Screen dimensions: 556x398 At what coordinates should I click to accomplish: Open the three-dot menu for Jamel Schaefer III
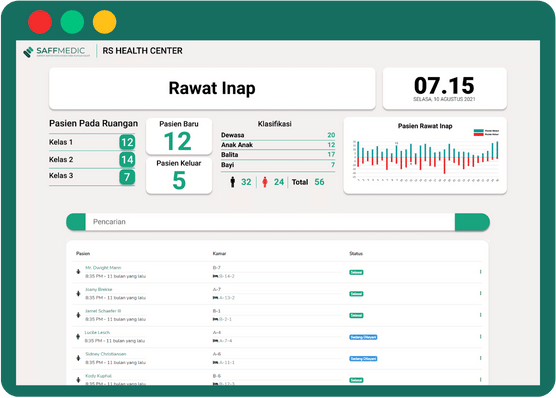click(480, 315)
